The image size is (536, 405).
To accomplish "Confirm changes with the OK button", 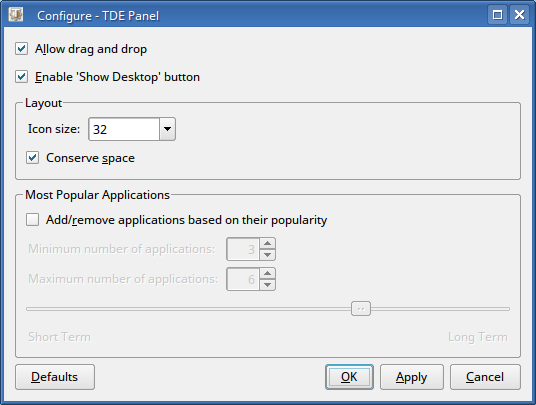I will pos(349,377).
